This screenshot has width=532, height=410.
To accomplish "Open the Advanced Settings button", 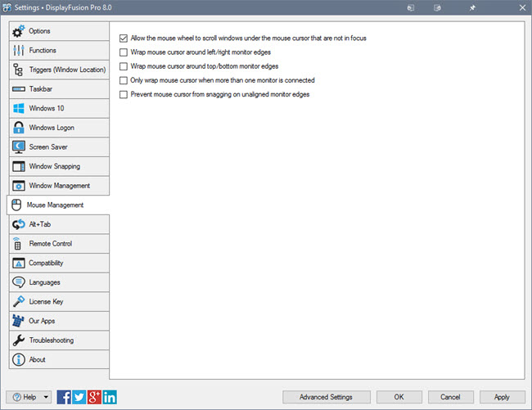I will click(x=326, y=397).
